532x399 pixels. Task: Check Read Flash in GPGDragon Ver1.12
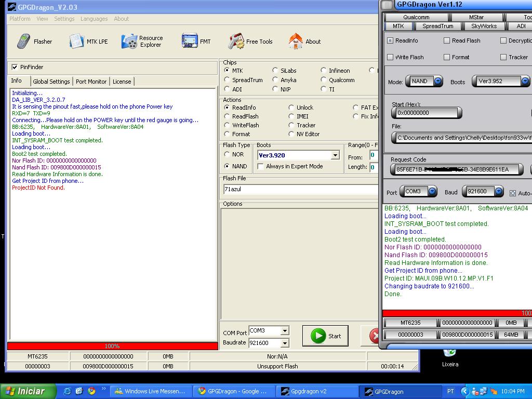tap(447, 41)
